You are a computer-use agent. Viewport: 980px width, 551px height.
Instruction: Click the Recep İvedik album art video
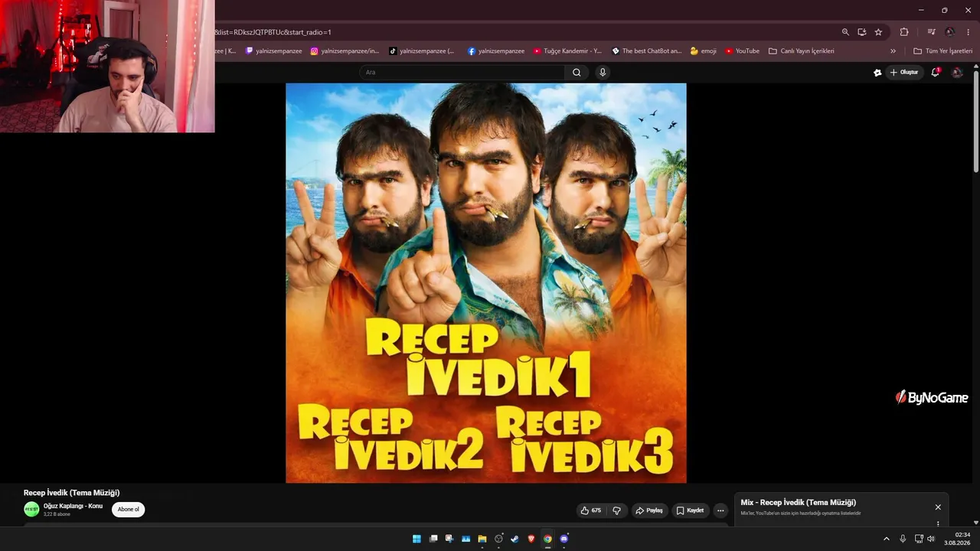pyautogui.click(x=486, y=283)
